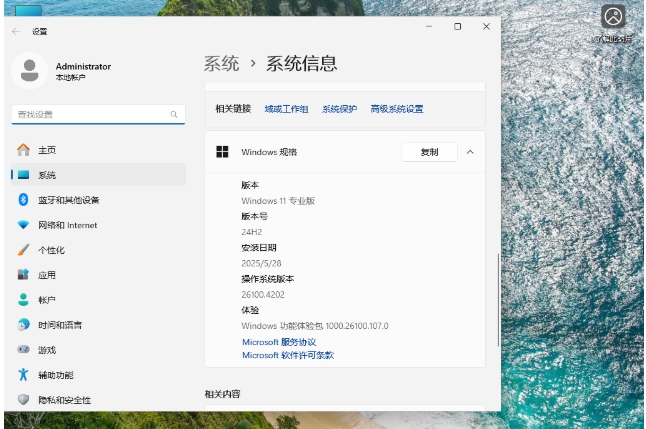Open 帐户 via the person icon
The image size is (646, 429).
[x=23, y=300]
